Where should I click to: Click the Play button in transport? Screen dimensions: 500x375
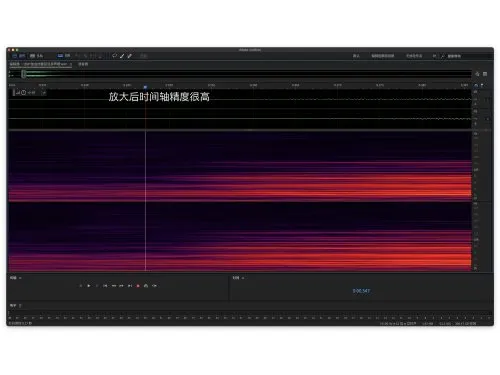[89, 286]
